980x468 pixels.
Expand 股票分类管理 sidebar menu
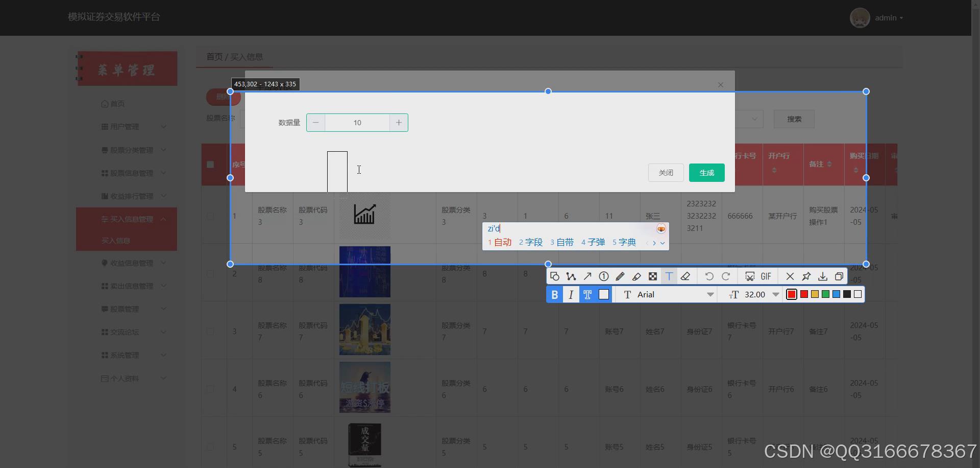(127, 150)
